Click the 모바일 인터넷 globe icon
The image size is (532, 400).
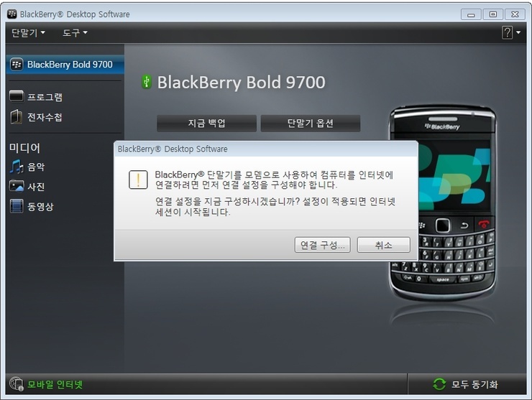tap(17, 383)
